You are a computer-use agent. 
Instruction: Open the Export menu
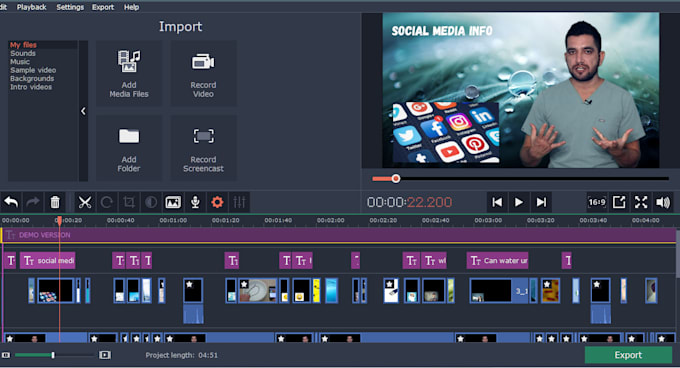click(103, 7)
